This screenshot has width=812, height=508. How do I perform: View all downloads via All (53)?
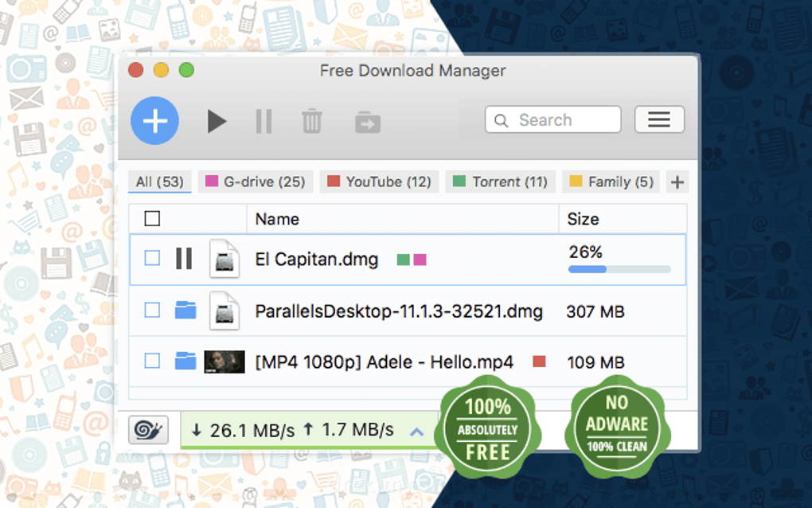click(x=159, y=182)
